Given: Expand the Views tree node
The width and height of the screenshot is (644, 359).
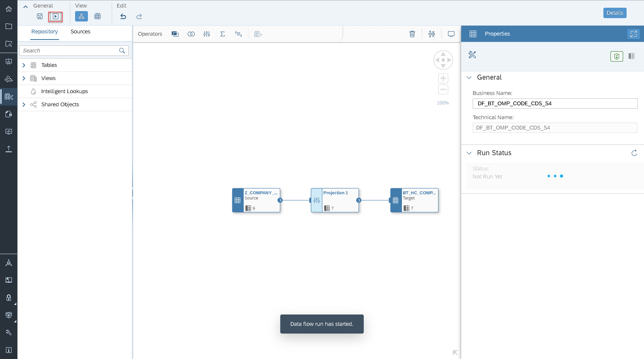Looking at the screenshot, I should click(24, 78).
